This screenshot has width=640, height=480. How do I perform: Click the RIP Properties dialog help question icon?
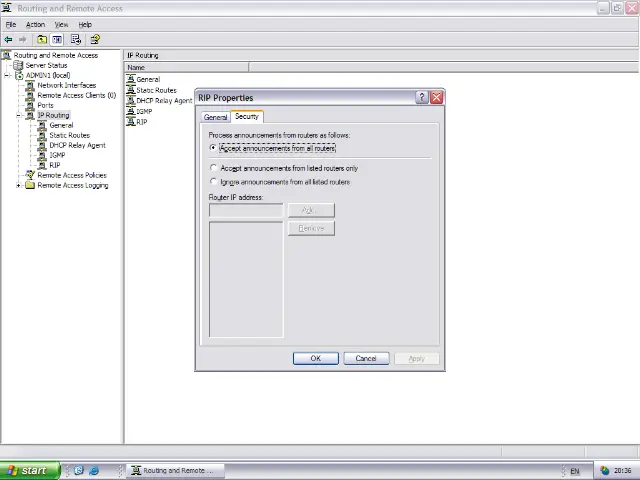pos(422,98)
